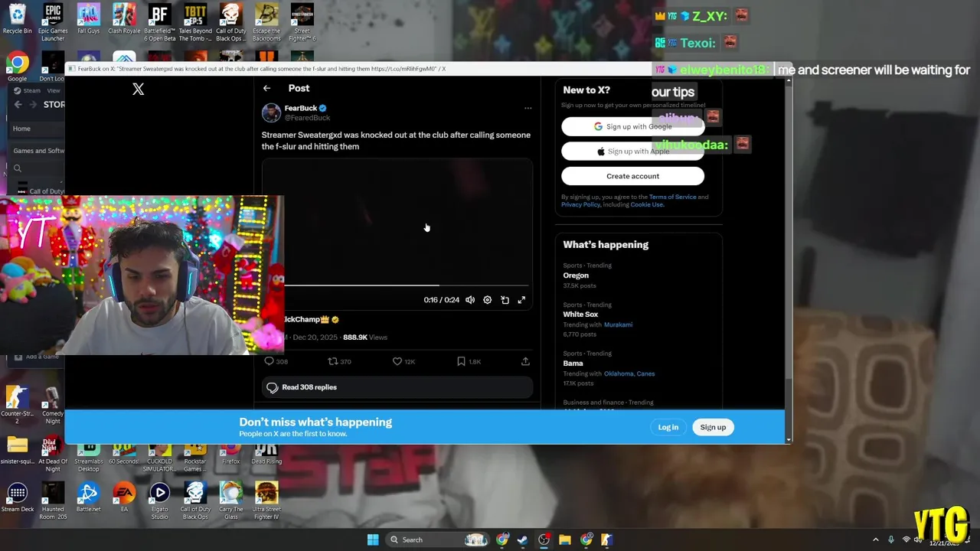Open the sinister-squi folder on desktop
Screen dimensions: 980x551
17,451
